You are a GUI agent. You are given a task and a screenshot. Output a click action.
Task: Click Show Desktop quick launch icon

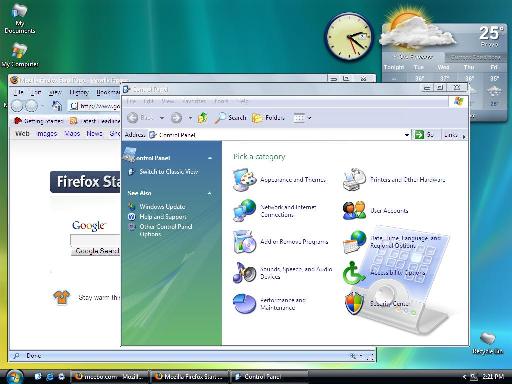click(x=38, y=377)
